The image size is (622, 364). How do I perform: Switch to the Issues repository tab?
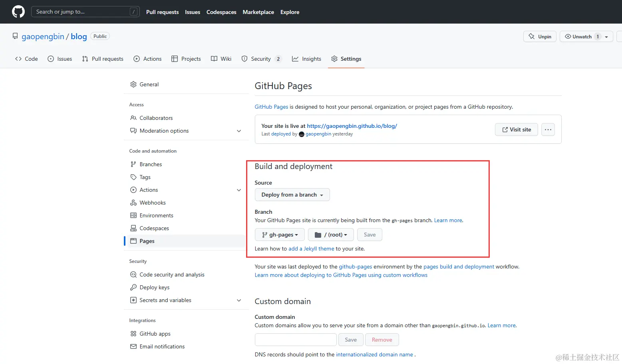(x=60, y=59)
